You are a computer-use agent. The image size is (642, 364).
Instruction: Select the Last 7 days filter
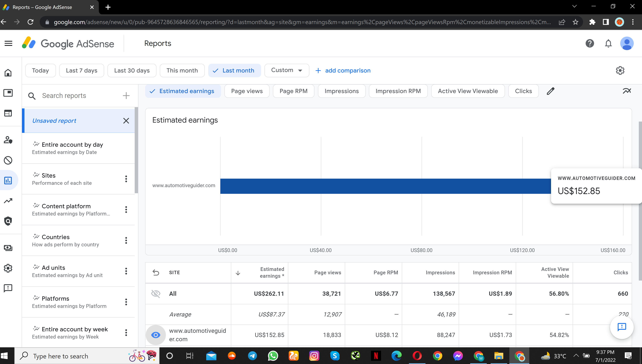[x=82, y=70]
